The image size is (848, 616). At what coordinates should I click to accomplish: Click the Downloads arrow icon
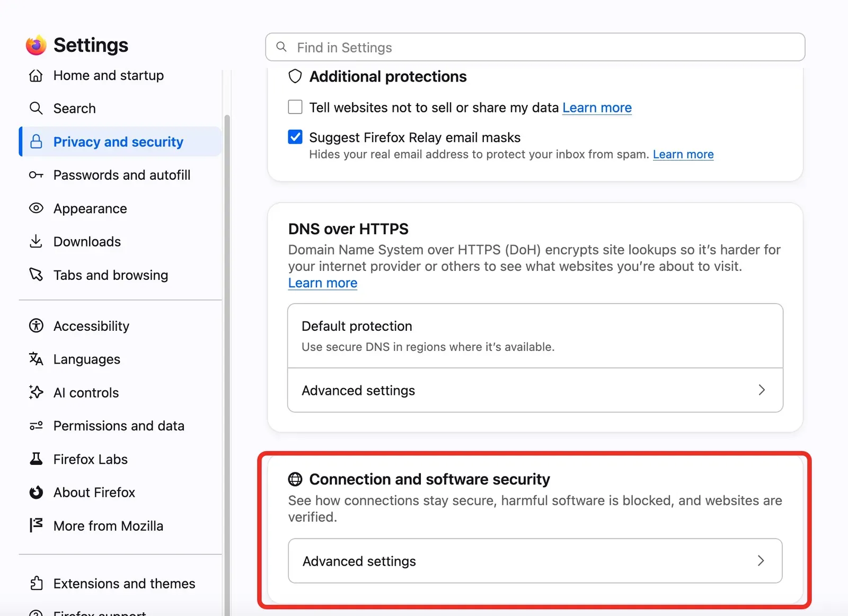tap(36, 241)
